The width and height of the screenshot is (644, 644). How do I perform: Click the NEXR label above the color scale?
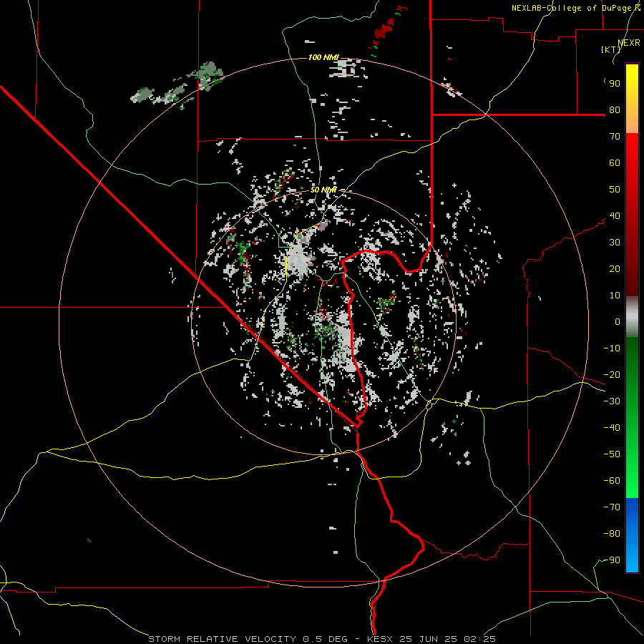629,43
